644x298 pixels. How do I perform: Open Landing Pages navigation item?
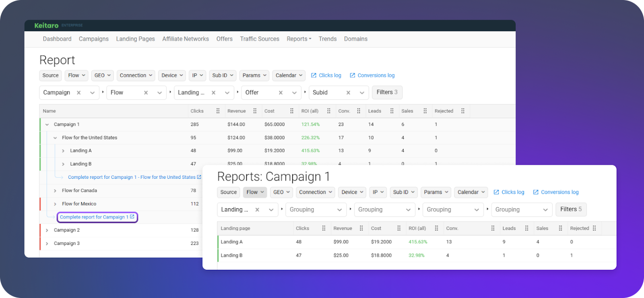coord(135,39)
